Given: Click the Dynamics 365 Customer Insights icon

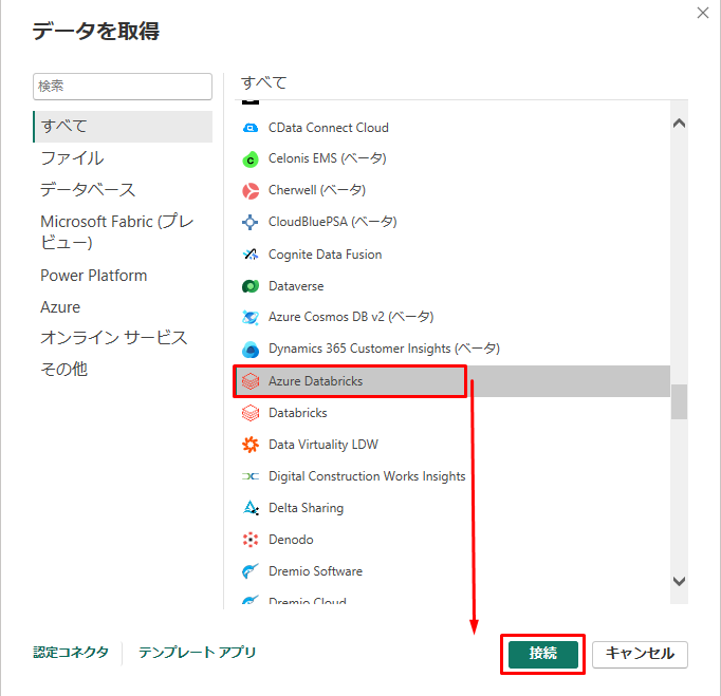Looking at the screenshot, I should point(250,349).
